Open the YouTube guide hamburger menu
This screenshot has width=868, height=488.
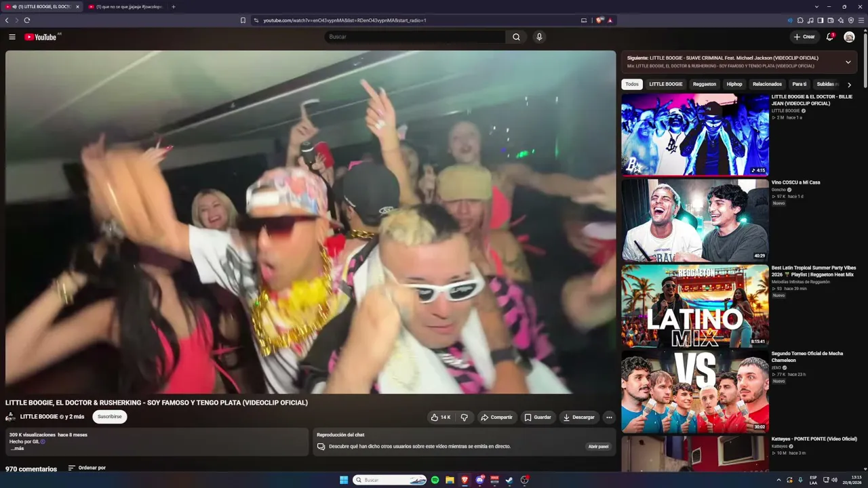[x=12, y=37]
